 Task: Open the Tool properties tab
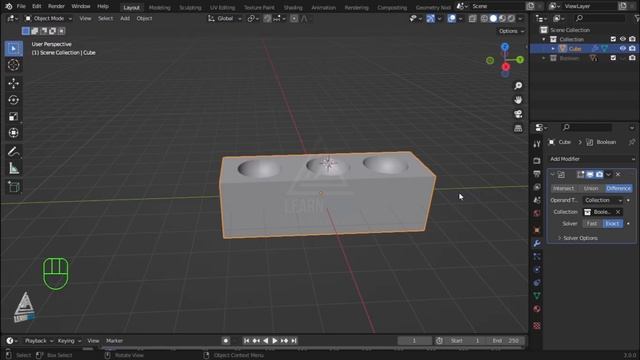click(x=537, y=144)
